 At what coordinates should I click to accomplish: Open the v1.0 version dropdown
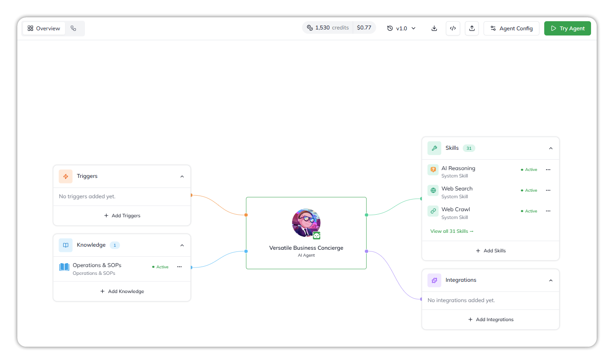click(401, 29)
